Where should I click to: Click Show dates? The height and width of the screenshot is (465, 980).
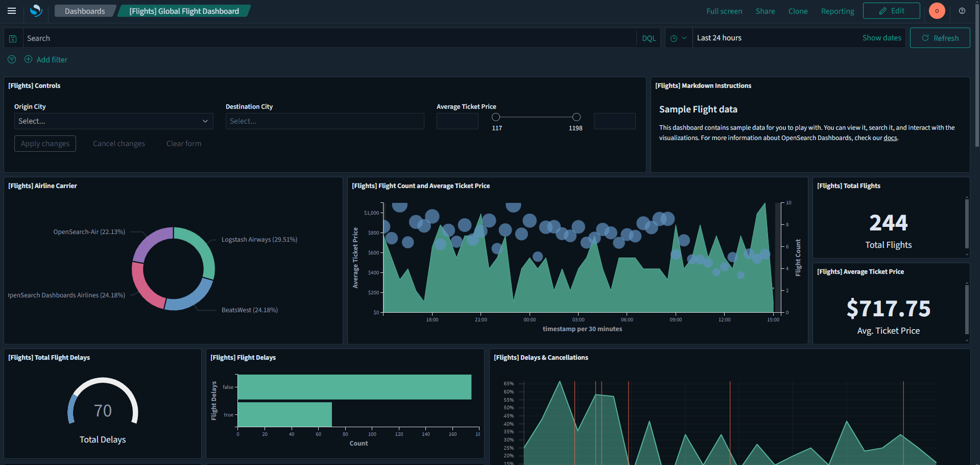881,38
